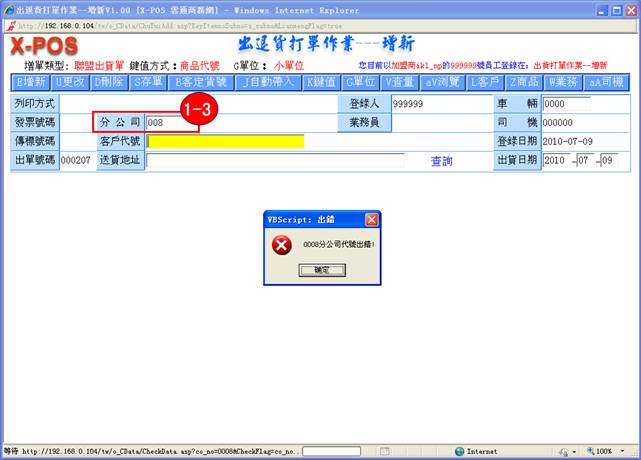641x460 pixels.
Task: Click the 車輛 field showing 0000
Action: [566, 103]
